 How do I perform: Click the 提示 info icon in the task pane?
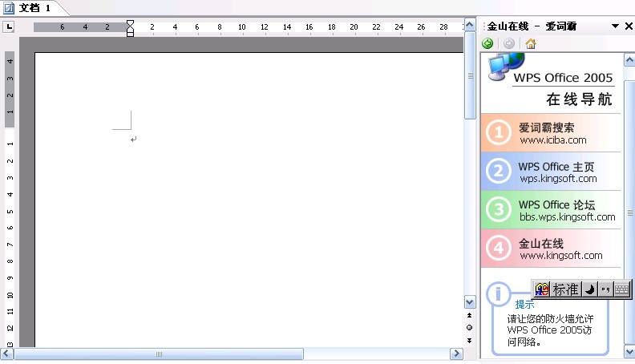pos(498,294)
